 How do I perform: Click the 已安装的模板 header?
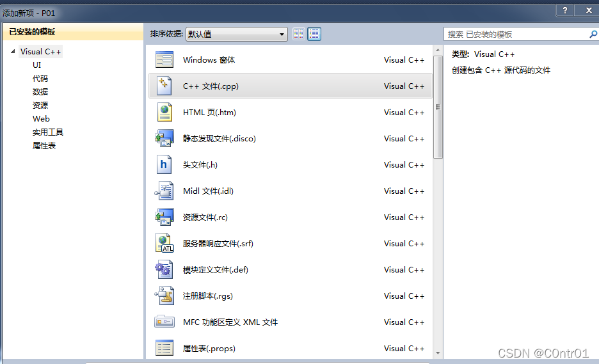[x=73, y=32]
